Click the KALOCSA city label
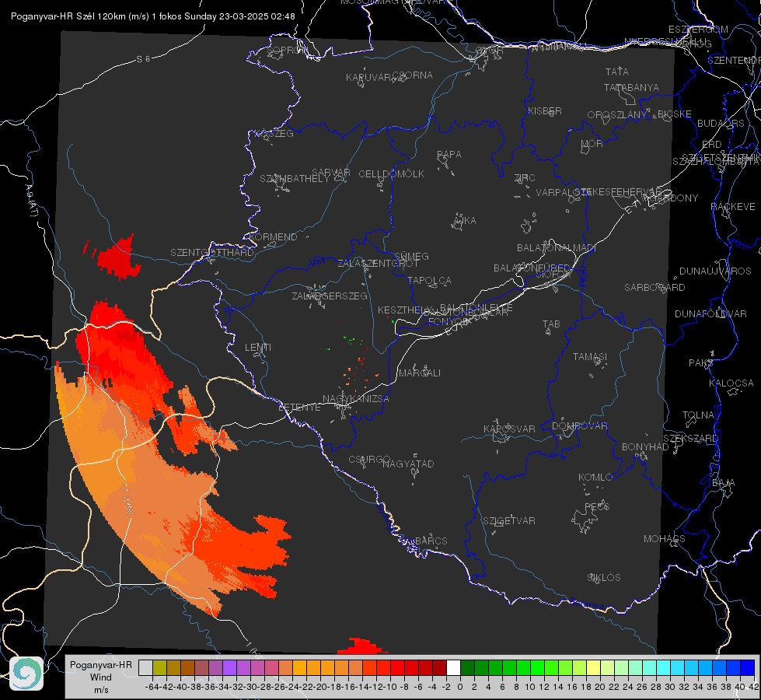Viewport: 761px width, 700px height. pyautogui.click(x=731, y=383)
